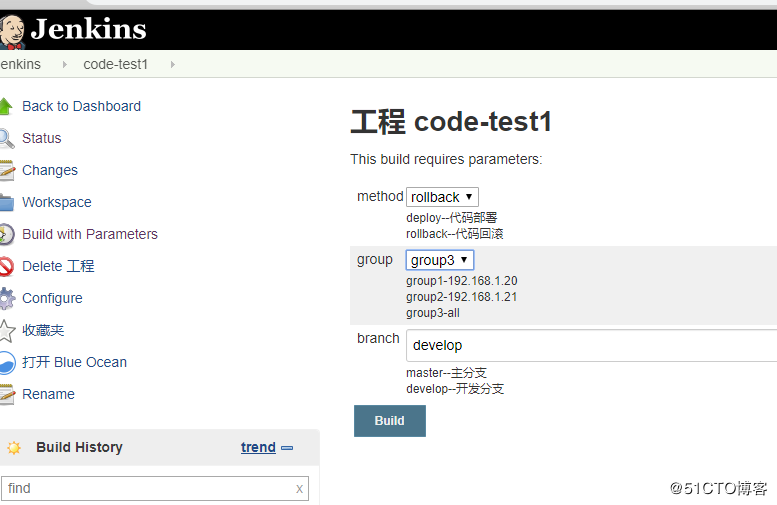Image resolution: width=777 pixels, height=505 pixels.
Task: Click code-test1 in the breadcrumb
Action: 115,64
